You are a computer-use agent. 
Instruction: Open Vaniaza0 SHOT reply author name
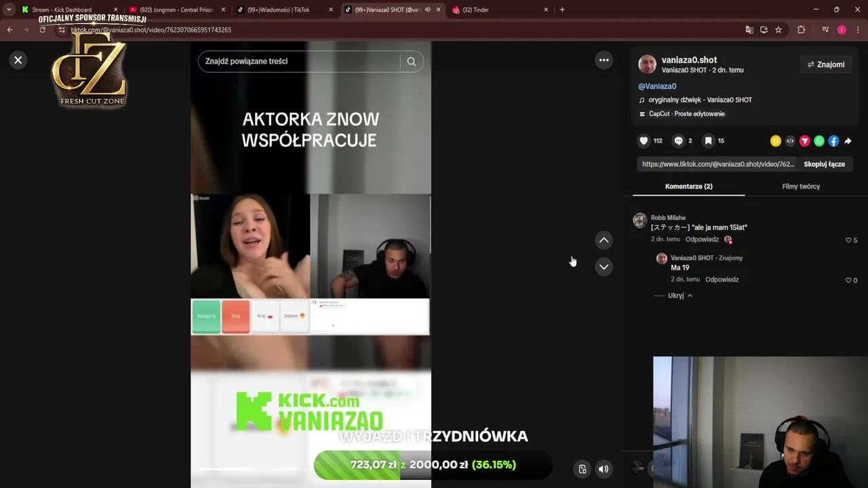click(x=692, y=258)
